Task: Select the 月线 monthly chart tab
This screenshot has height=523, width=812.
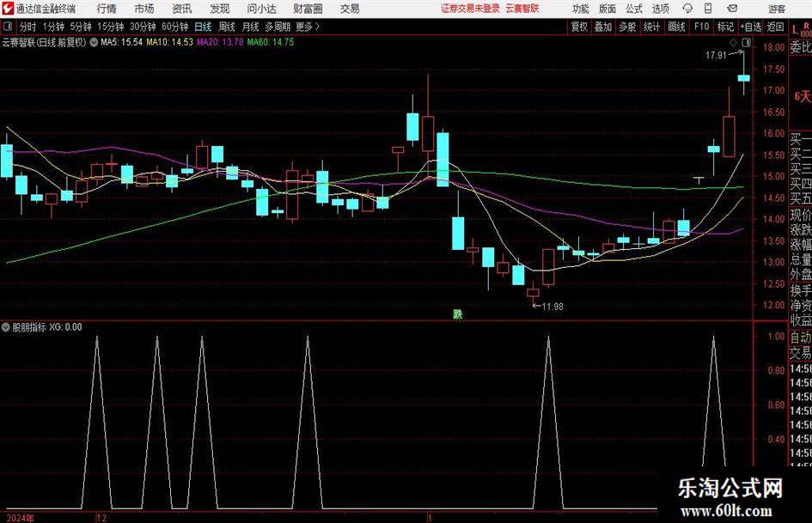Action: click(250, 27)
